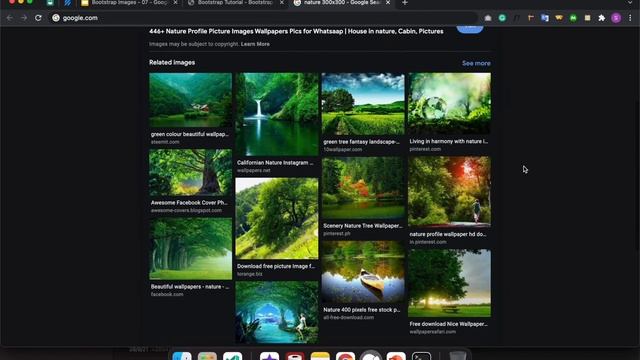Focus the google.com address bar

pos(263,18)
